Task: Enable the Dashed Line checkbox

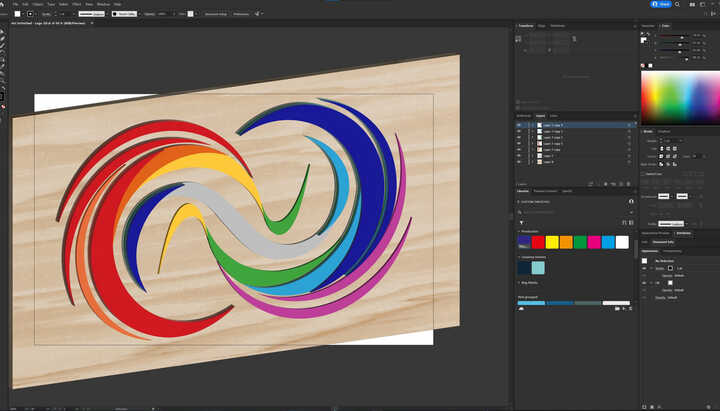Action: (x=643, y=174)
